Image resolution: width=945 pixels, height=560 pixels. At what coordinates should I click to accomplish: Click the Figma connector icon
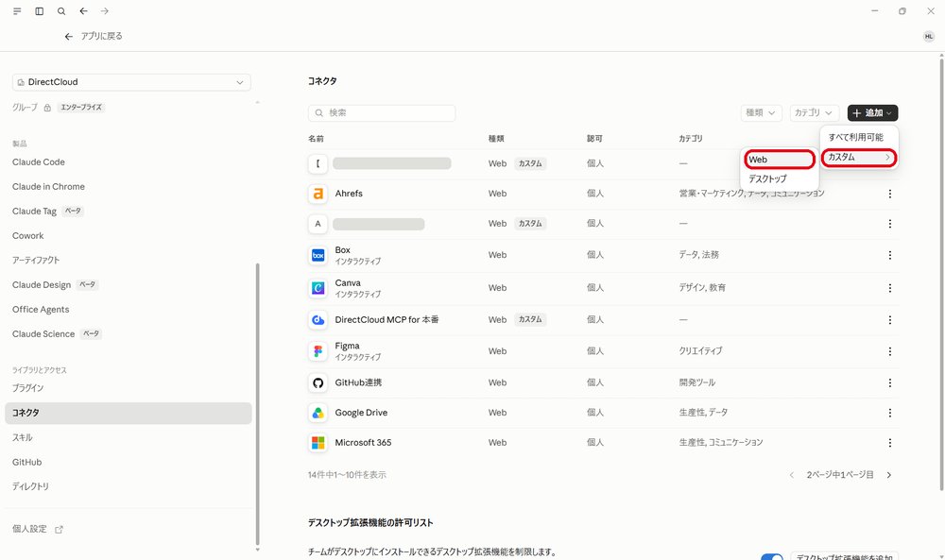(x=318, y=351)
